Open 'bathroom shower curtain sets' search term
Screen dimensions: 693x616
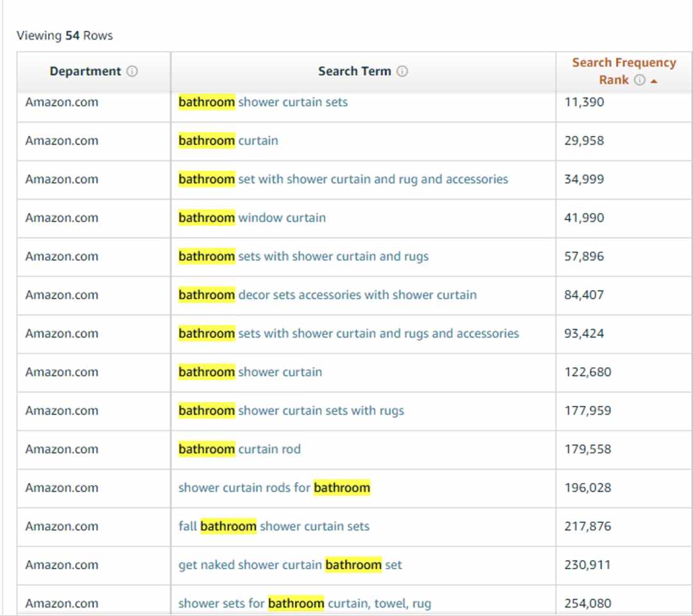coord(263,102)
